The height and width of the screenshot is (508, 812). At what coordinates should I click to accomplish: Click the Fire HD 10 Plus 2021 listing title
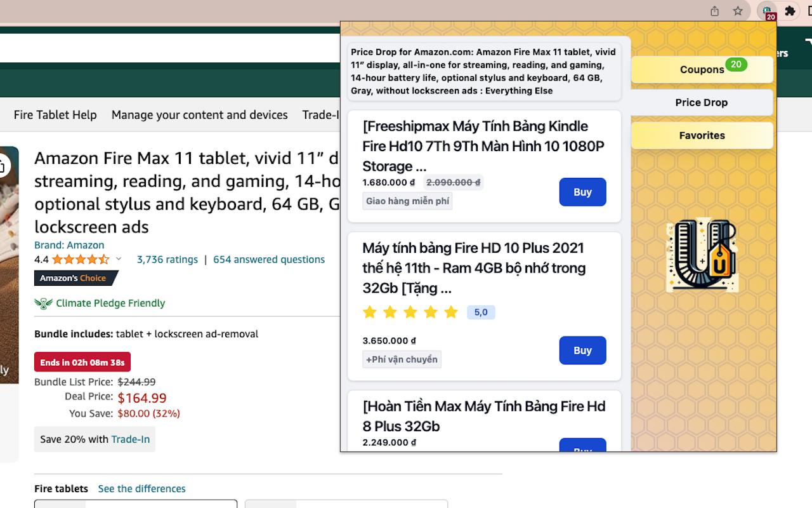474,268
